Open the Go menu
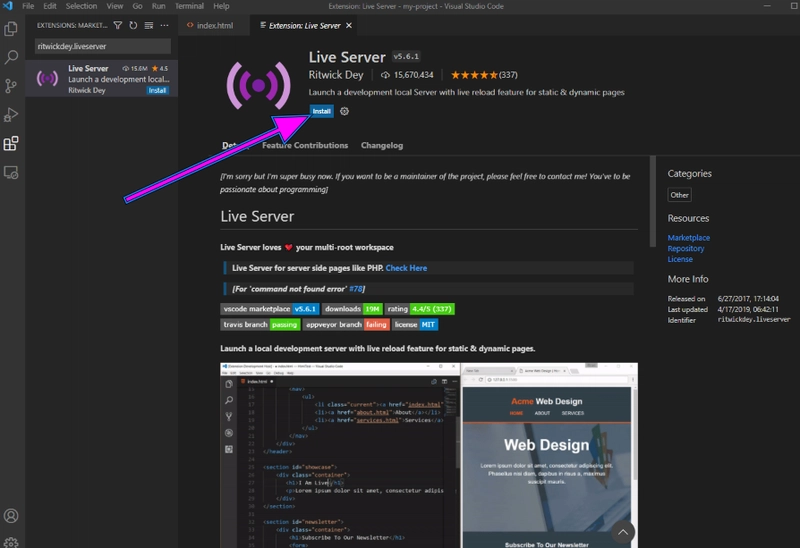 coord(137,6)
